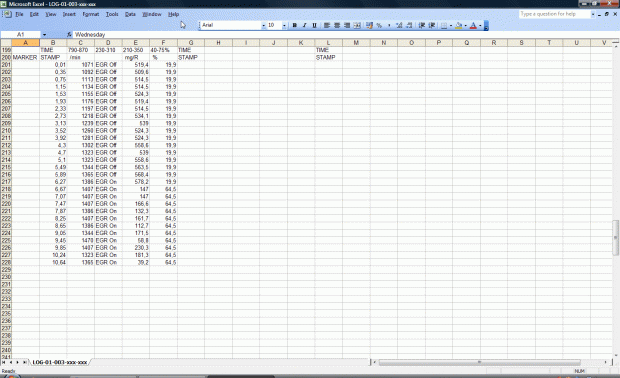Toggle bold formatting

pos(294,25)
